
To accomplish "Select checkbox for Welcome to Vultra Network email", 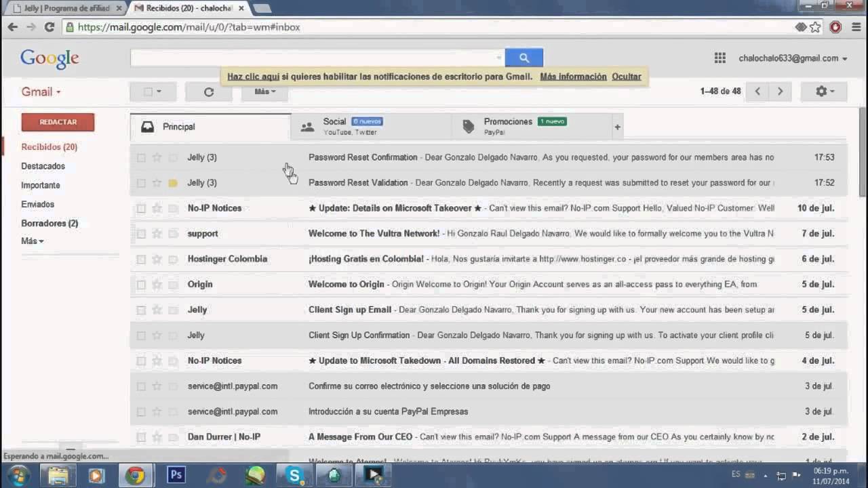I will point(141,234).
